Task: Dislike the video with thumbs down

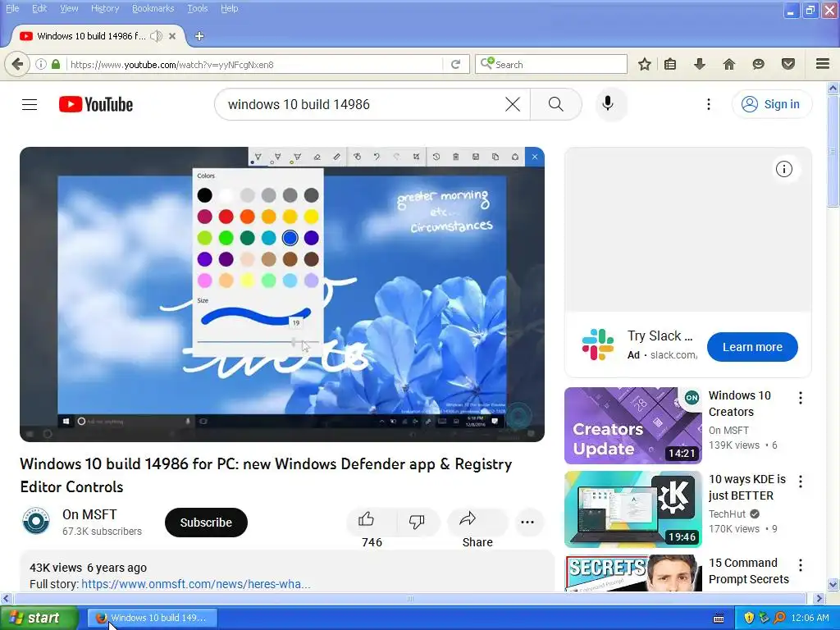Action: tap(416, 521)
